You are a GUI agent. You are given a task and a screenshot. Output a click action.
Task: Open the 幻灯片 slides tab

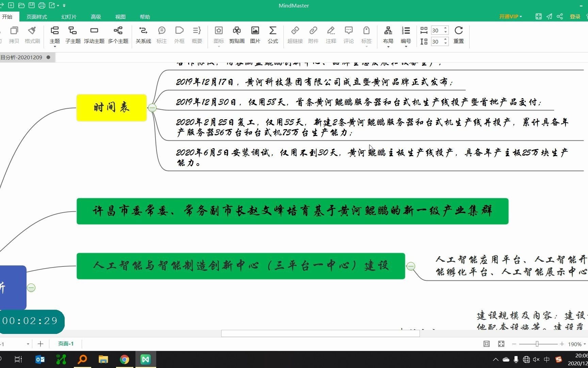point(68,16)
